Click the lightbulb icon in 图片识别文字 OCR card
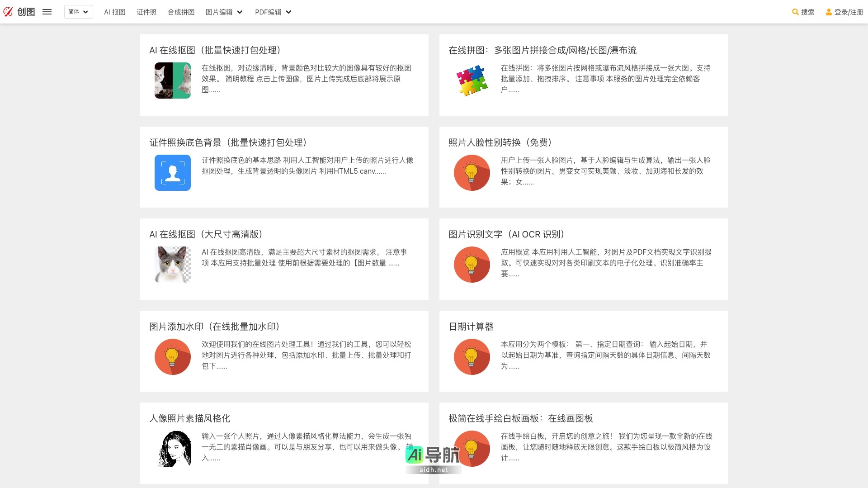 472,265
